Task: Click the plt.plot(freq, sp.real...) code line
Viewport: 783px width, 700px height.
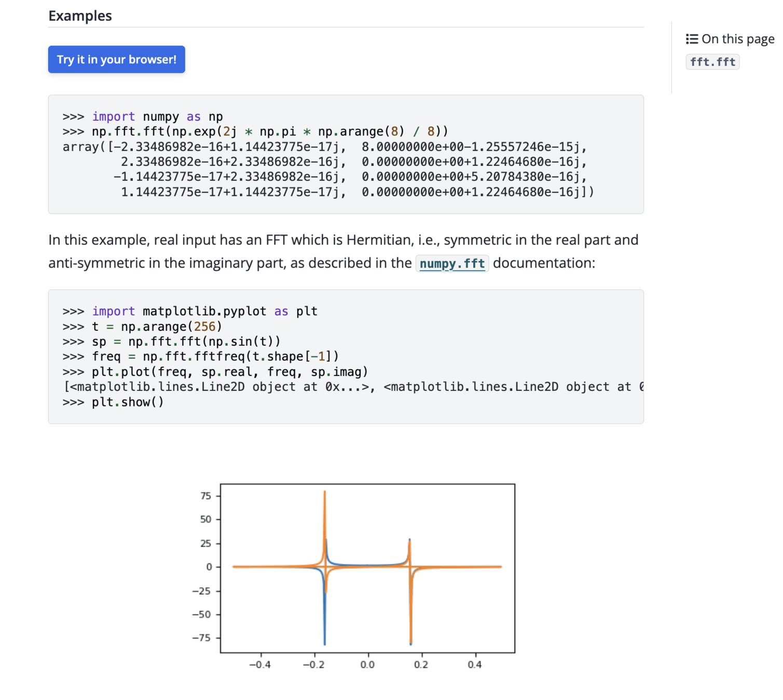Action: [215, 372]
